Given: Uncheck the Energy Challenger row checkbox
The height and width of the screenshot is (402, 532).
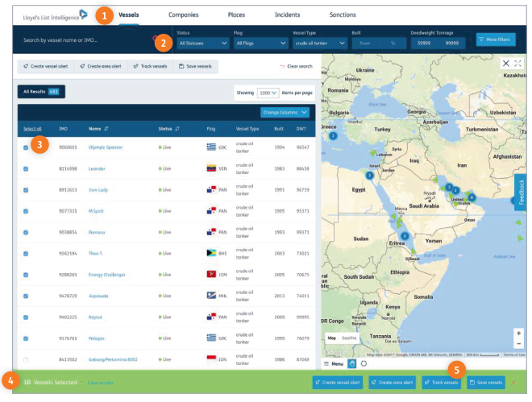Looking at the screenshot, I should point(26,275).
